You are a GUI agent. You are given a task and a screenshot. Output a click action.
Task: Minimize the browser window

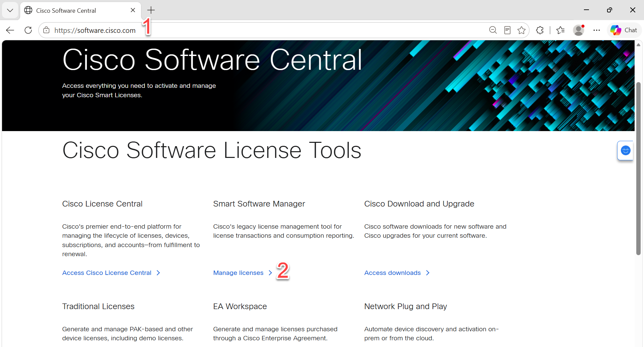[x=587, y=10]
